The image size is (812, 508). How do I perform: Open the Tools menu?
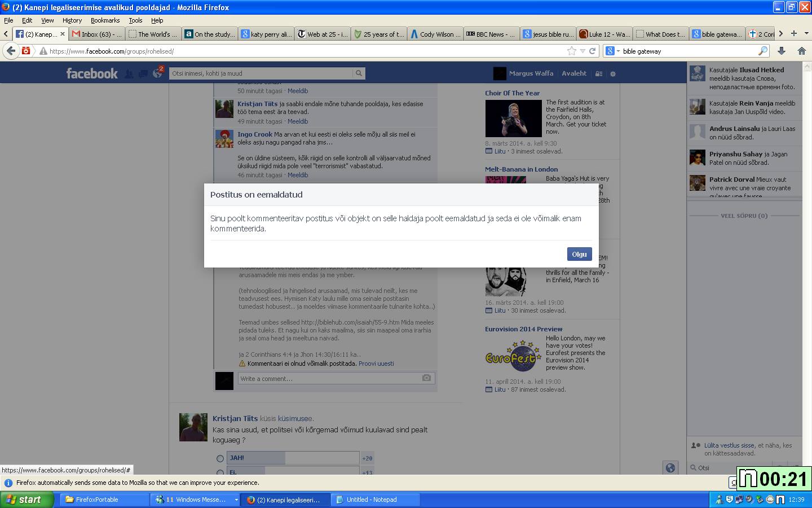coord(135,20)
